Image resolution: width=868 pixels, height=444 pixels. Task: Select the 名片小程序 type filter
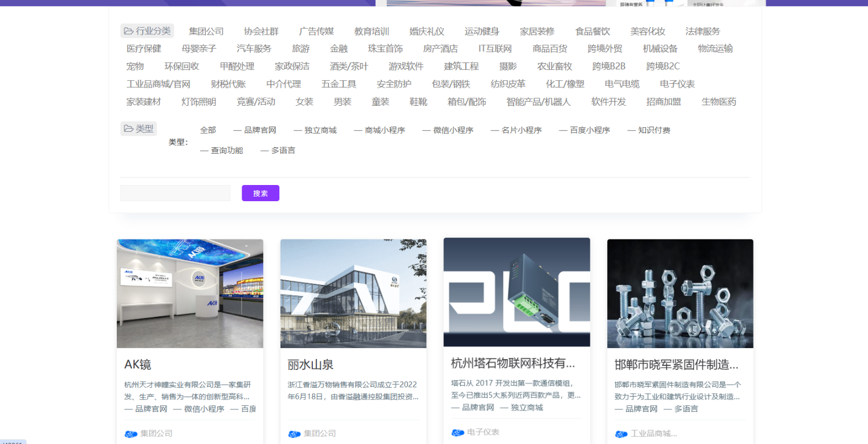pos(516,130)
